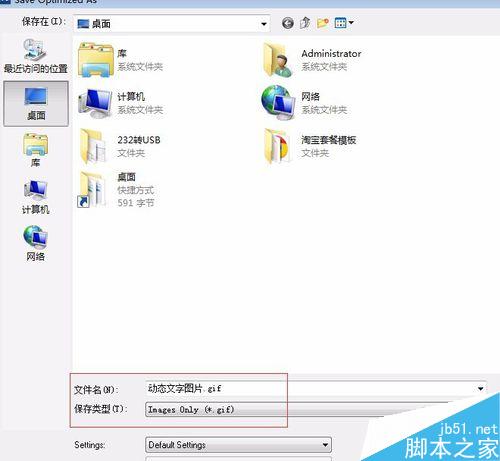Select 计算机 in the places sidebar

coord(36,197)
